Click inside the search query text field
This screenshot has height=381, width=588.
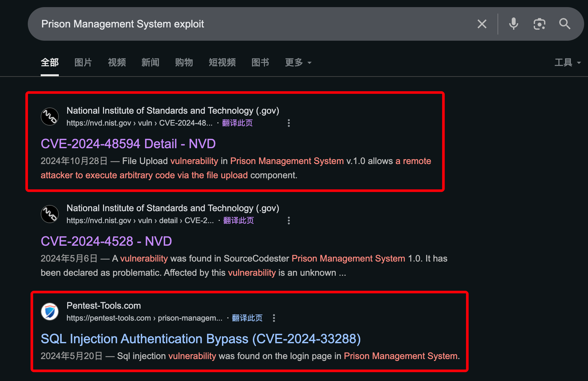pos(252,24)
